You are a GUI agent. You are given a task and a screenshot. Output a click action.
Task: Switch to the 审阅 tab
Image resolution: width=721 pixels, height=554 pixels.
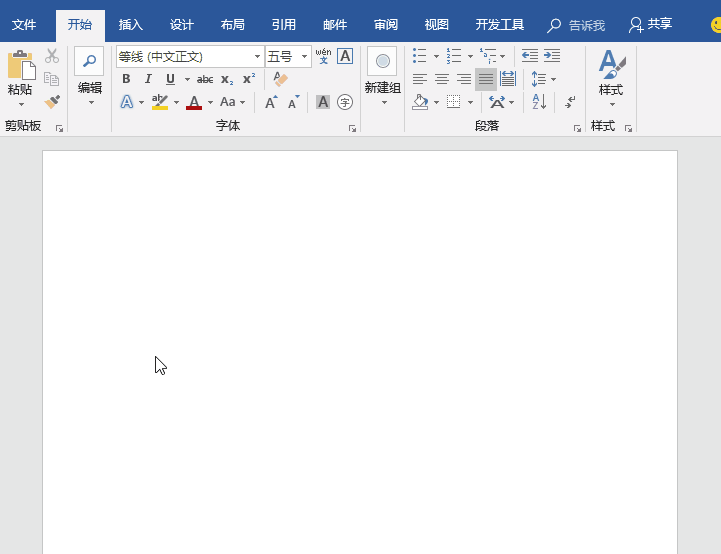pyautogui.click(x=386, y=25)
